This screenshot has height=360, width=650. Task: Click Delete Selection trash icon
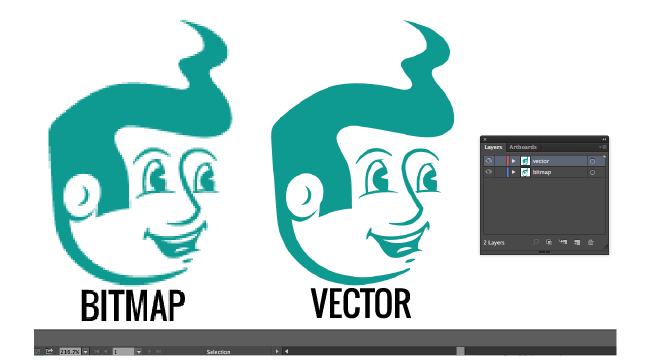591,242
